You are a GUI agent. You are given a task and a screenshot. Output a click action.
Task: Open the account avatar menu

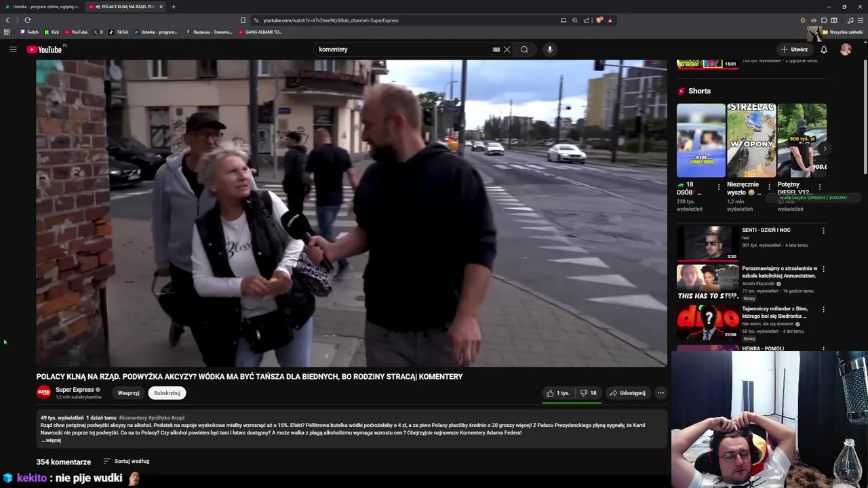[846, 49]
